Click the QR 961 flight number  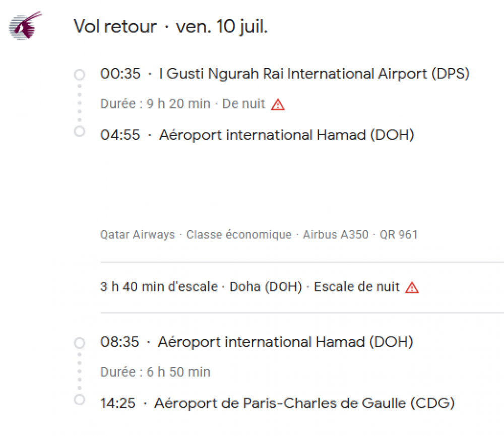pos(399,235)
